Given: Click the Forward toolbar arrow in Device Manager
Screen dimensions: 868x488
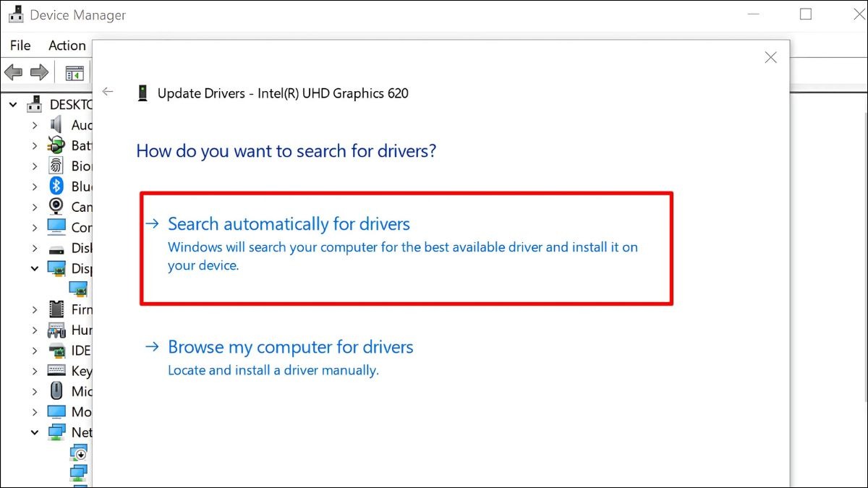Looking at the screenshot, I should (39, 72).
